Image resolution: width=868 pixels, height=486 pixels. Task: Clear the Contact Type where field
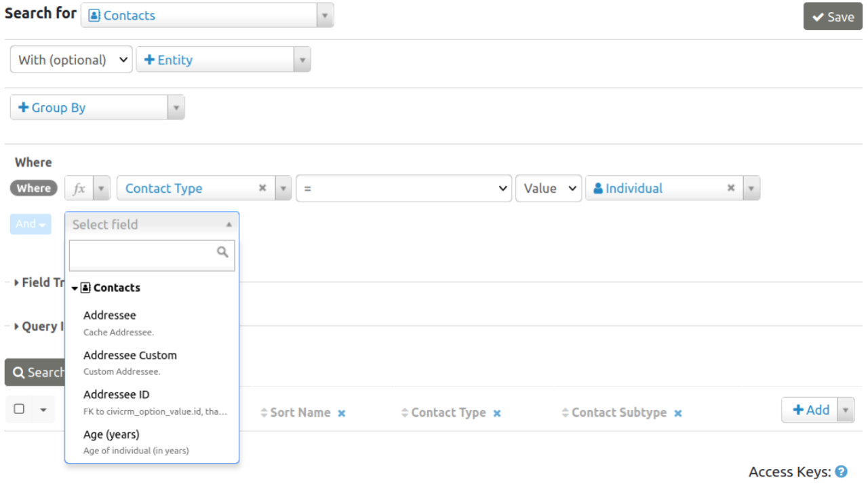262,188
